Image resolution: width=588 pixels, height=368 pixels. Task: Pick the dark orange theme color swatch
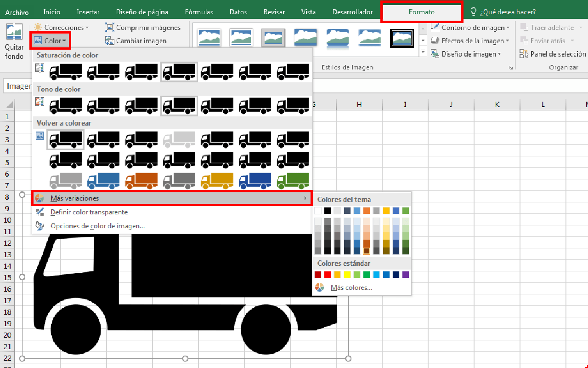coord(366,251)
